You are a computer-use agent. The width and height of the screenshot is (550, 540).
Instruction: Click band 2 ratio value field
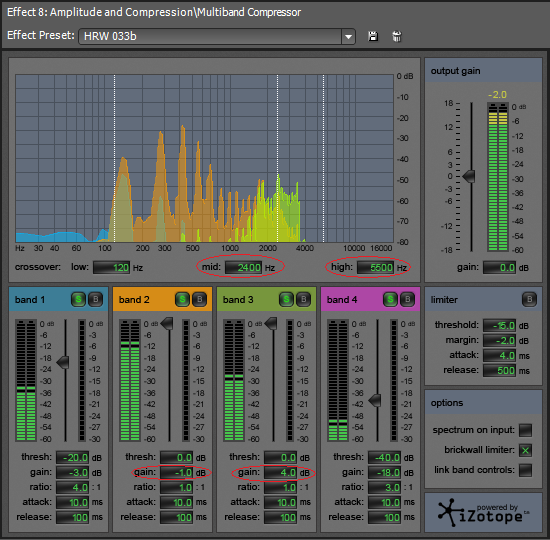click(x=176, y=487)
